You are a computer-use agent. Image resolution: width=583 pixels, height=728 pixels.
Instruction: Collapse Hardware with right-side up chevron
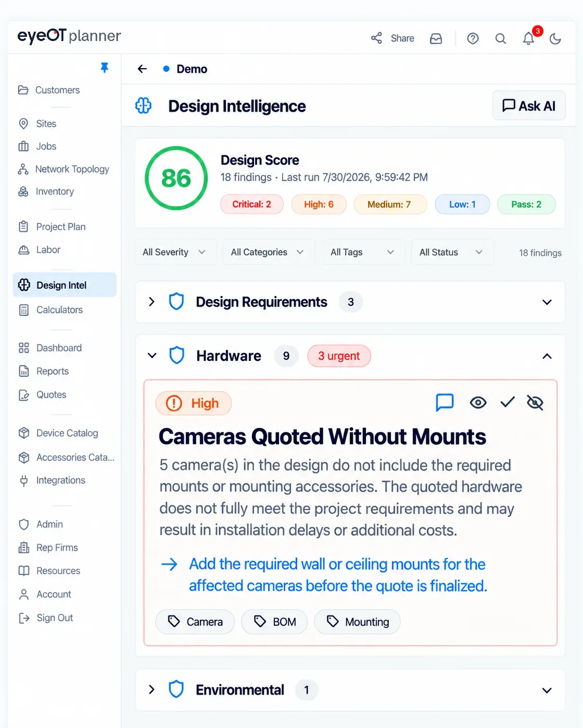[x=547, y=356]
